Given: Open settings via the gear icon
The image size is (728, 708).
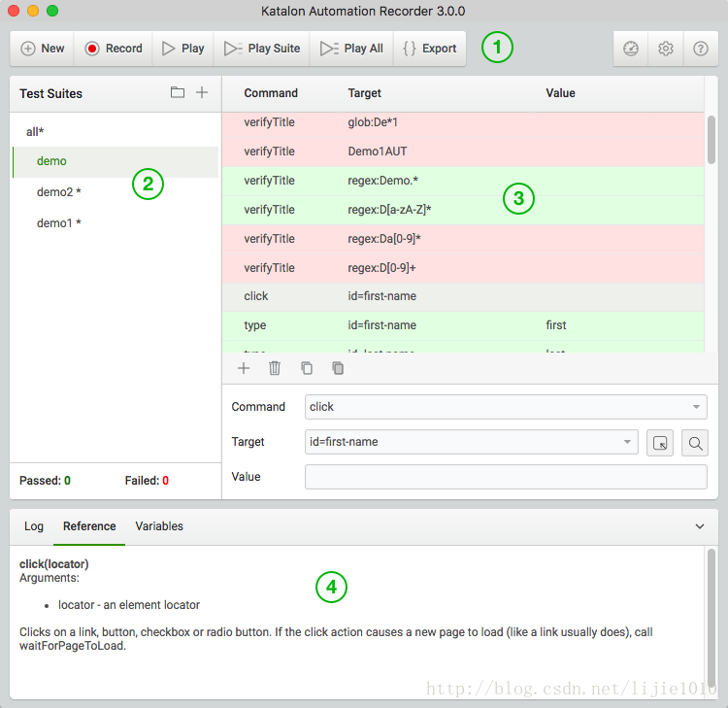Looking at the screenshot, I should click(x=665, y=49).
